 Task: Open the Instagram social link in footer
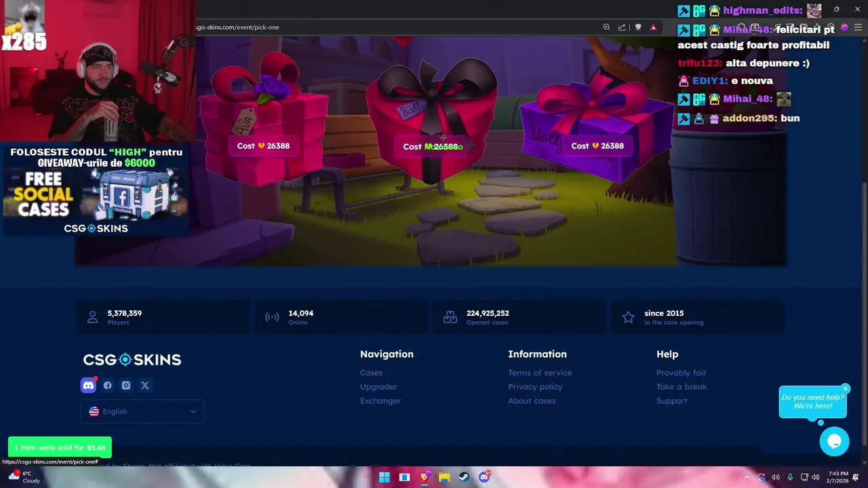pyautogui.click(x=126, y=385)
